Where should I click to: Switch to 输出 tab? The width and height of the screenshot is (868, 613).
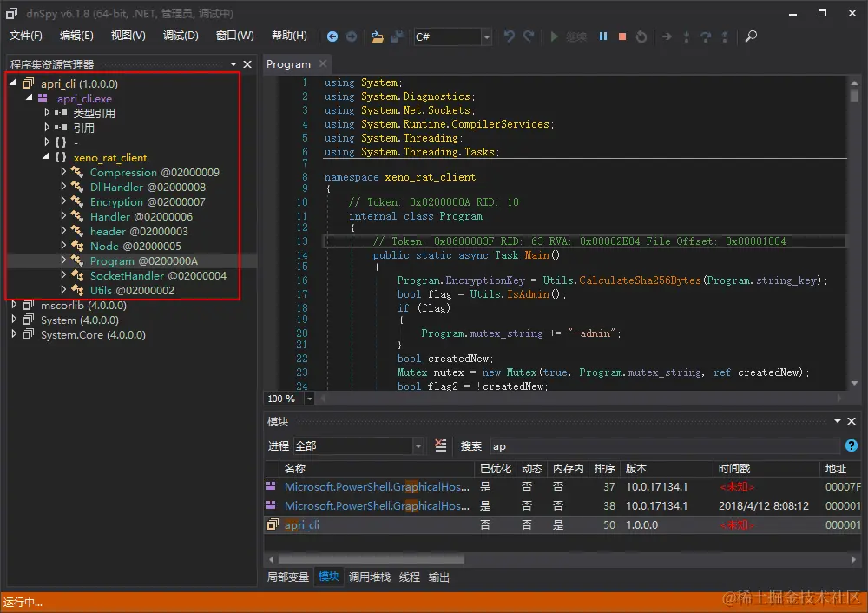(438, 577)
